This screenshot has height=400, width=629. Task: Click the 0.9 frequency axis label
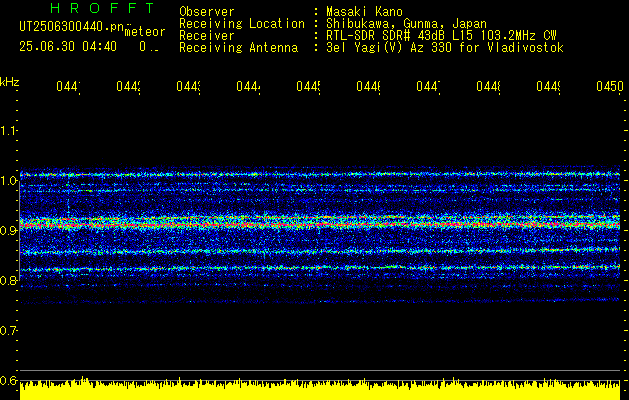pos(8,230)
